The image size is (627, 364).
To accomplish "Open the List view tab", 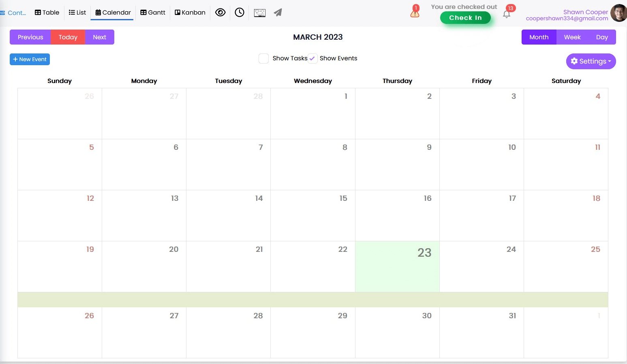I will tap(77, 13).
